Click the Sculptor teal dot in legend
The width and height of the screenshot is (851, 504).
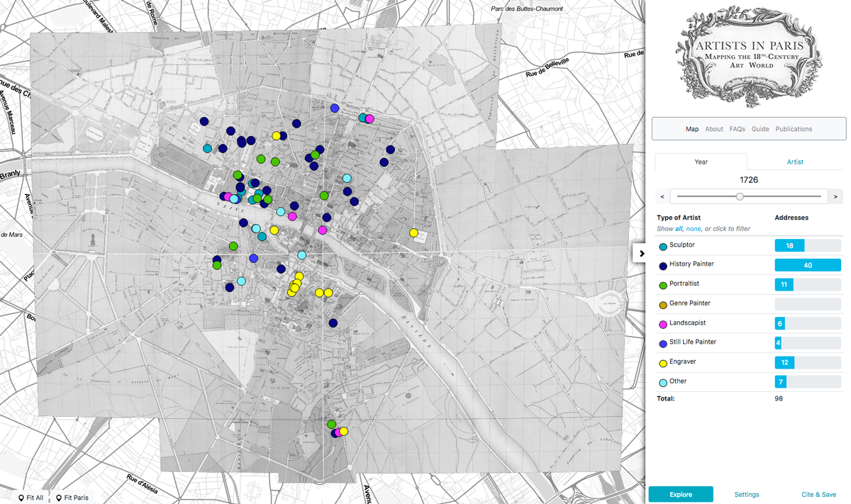click(x=663, y=247)
